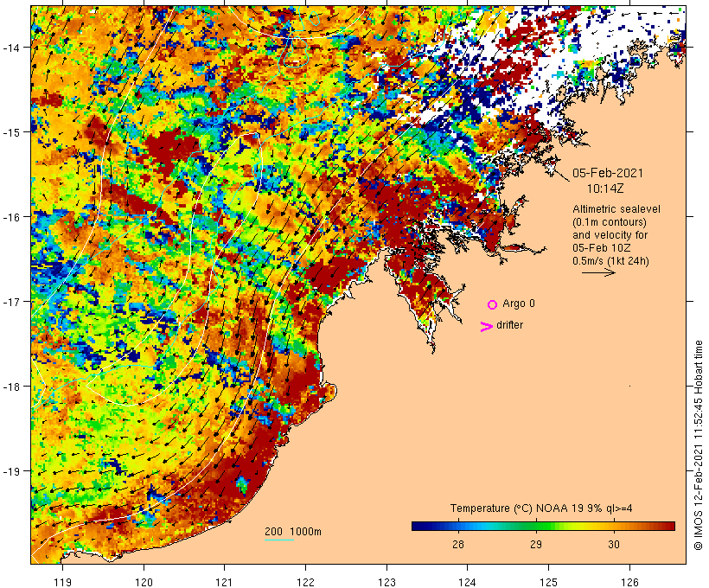The width and height of the screenshot is (709, 588).
Task: Click the longitude axis label 122
Action: click(306, 582)
